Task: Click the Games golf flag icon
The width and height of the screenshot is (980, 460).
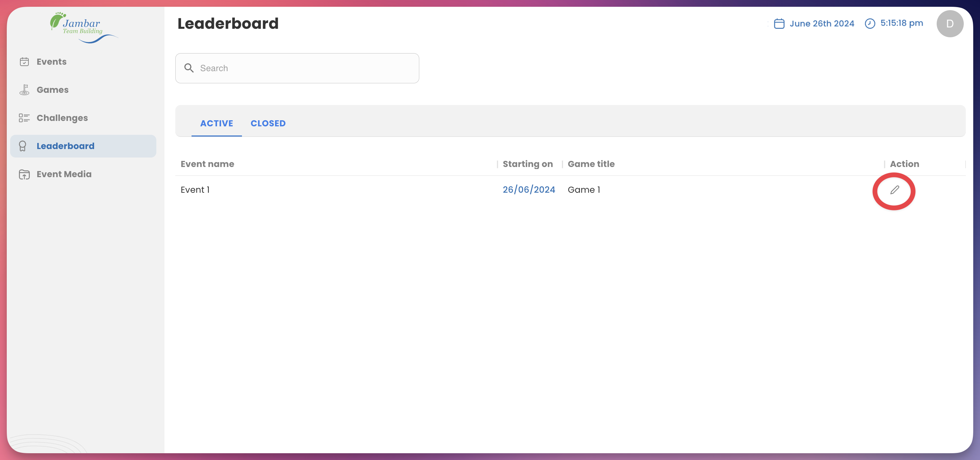Action: click(x=24, y=90)
